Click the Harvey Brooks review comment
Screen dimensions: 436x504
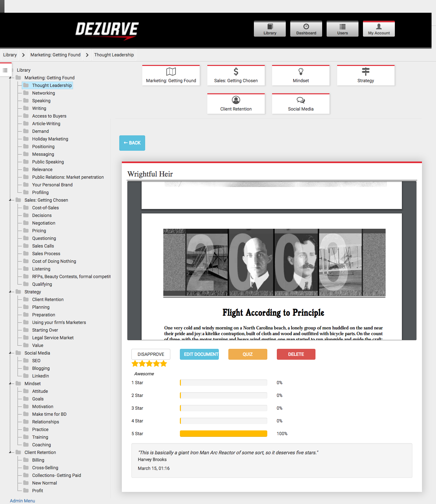tap(272, 460)
